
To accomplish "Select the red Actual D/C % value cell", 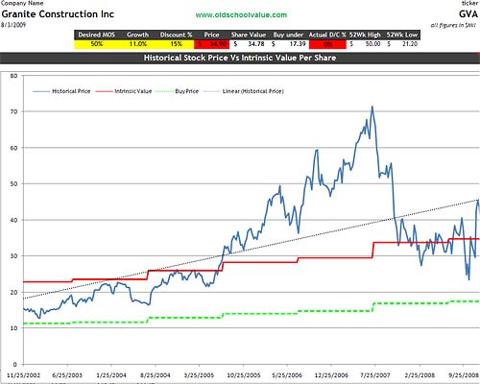I will tap(328, 44).
